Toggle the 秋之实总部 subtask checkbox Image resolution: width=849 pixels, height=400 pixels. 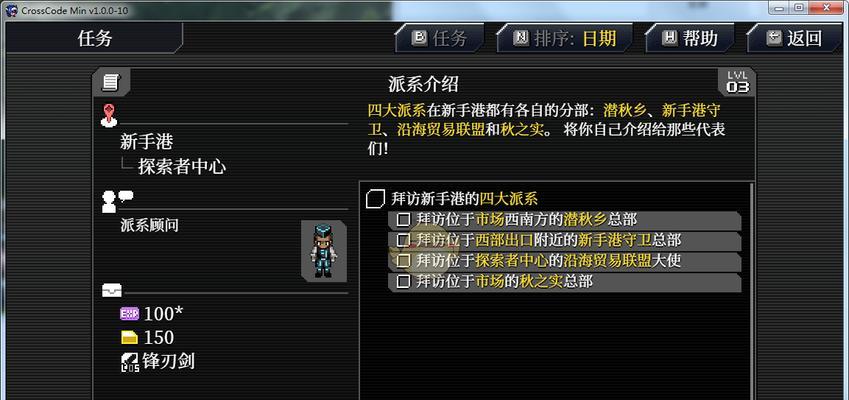[403, 281]
